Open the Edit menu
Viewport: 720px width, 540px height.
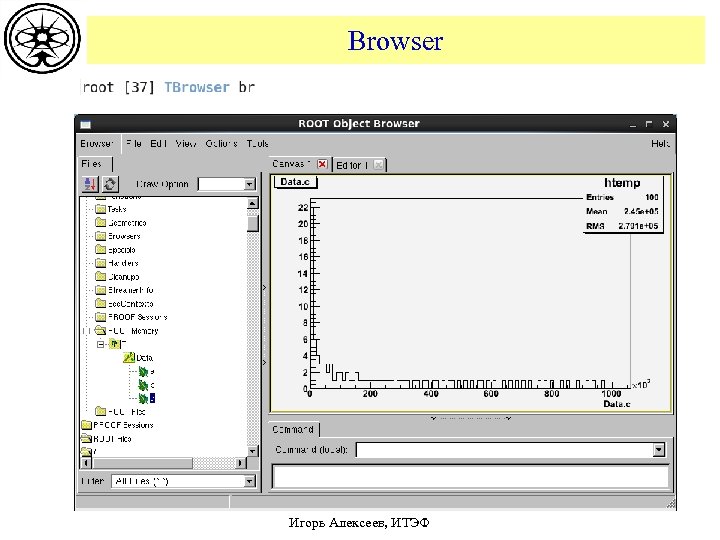(x=158, y=144)
